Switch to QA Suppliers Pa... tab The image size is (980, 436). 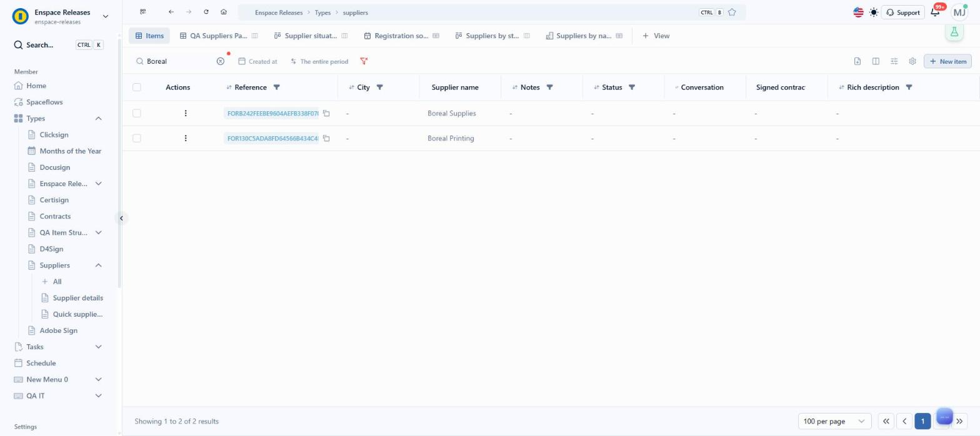click(x=219, y=36)
